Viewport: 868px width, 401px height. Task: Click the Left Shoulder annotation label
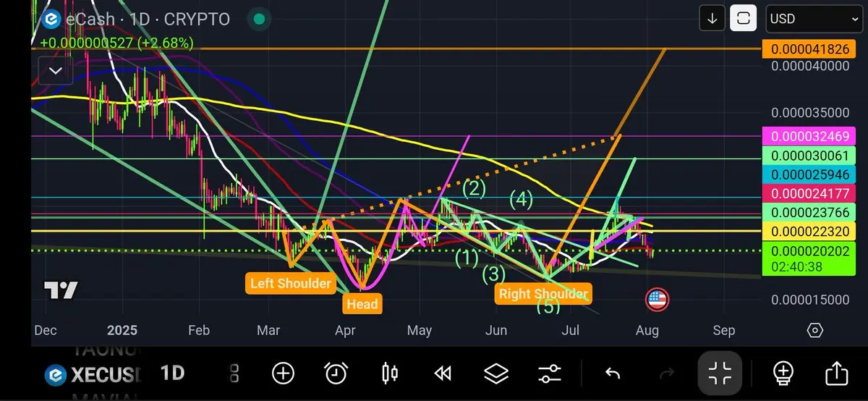291,283
